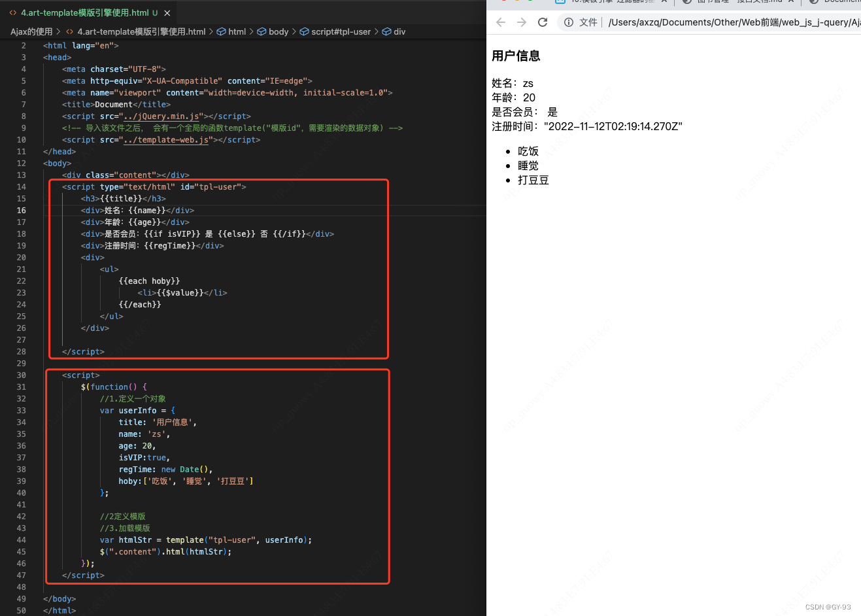Click the html lang="en" opening tag
Image resolution: width=861 pixels, height=616 pixels.
coord(81,46)
